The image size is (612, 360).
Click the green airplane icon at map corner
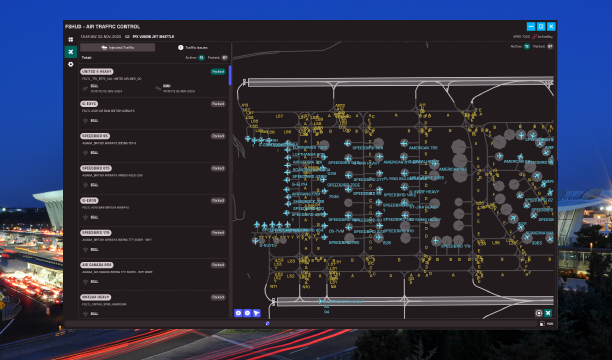point(548,313)
